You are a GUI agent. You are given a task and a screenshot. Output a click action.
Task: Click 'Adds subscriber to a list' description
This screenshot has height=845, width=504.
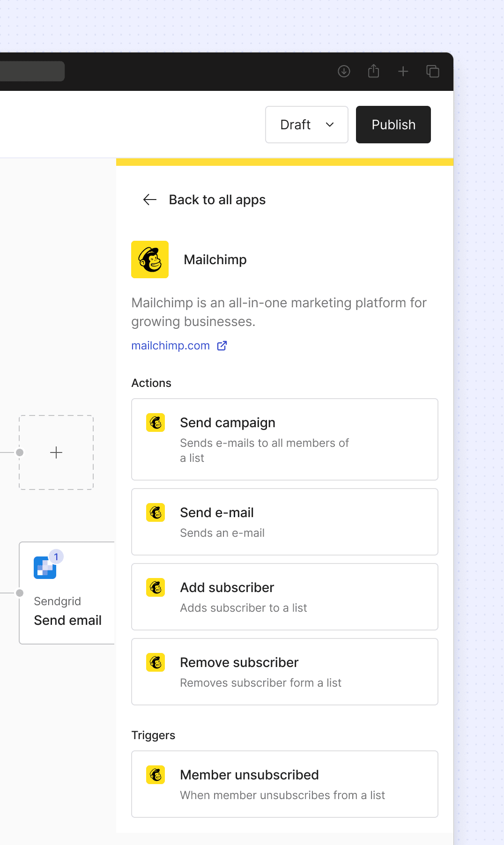click(x=244, y=608)
